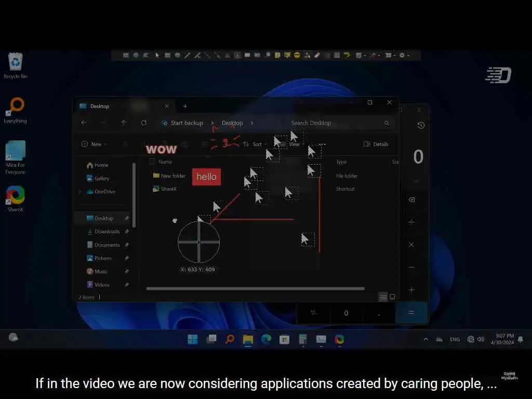Add a new File Explorer tab
532x399 pixels.
185,106
